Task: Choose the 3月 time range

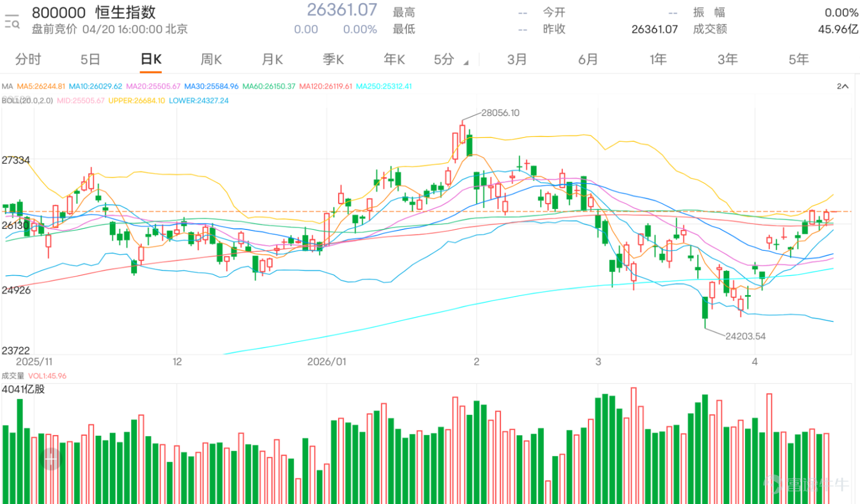Action: click(x=517, y=60)
